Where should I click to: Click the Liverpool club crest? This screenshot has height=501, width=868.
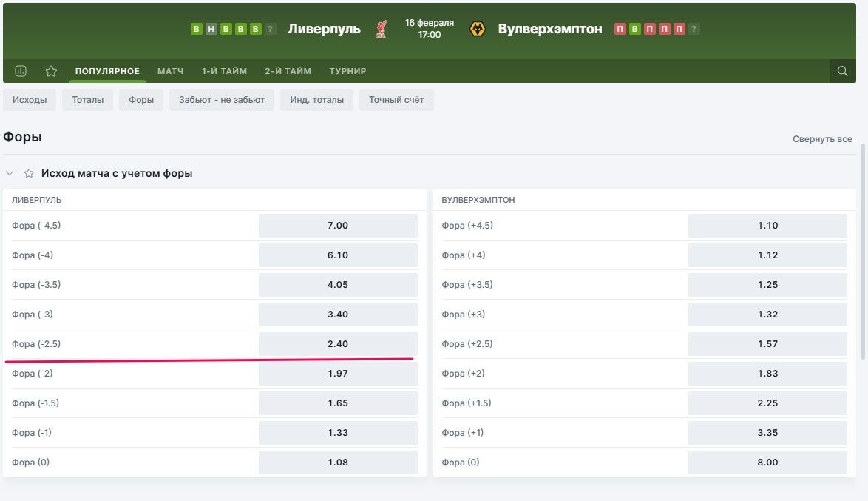pos(382,29)
